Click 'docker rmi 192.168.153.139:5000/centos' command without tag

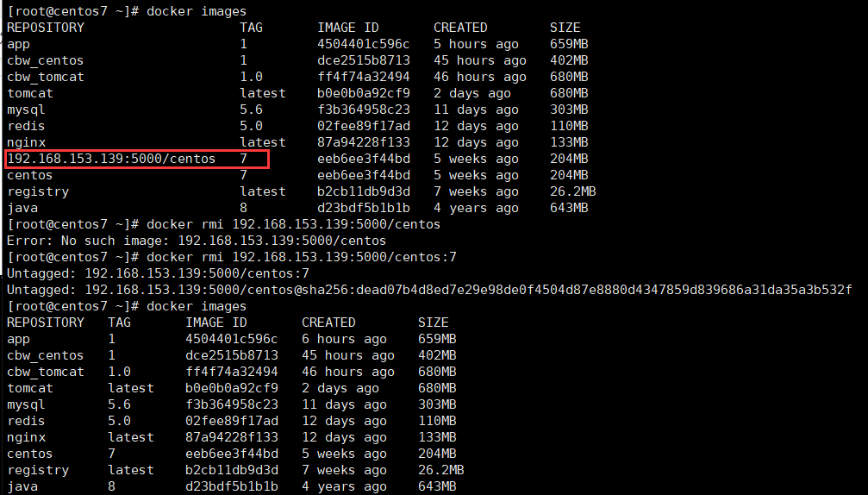(293, 224)
